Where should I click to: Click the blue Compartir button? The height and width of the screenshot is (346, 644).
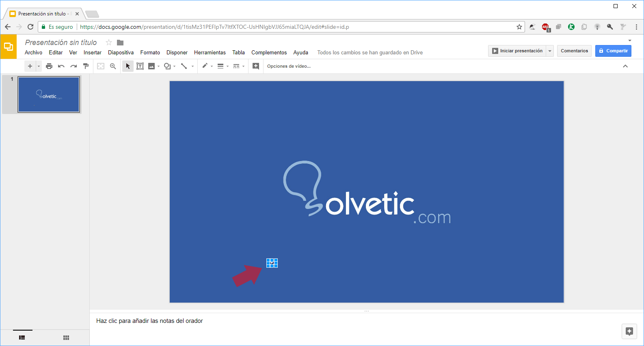pyautogui.click(x=613, y=51)
